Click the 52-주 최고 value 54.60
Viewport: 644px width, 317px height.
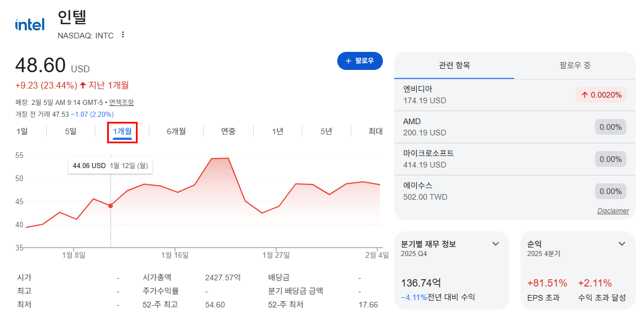coord(214,305)
